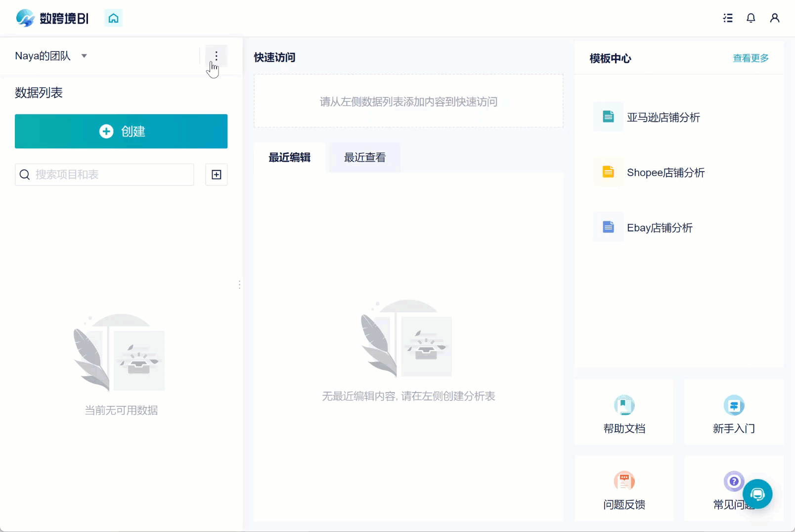Open the team more-options menu

[x=216, y=56]
